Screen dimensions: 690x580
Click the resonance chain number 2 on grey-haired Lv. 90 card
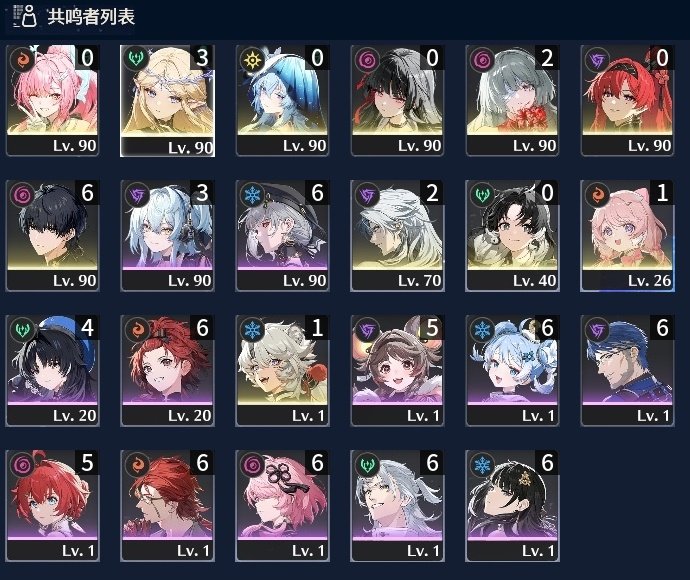coord(547,58)
